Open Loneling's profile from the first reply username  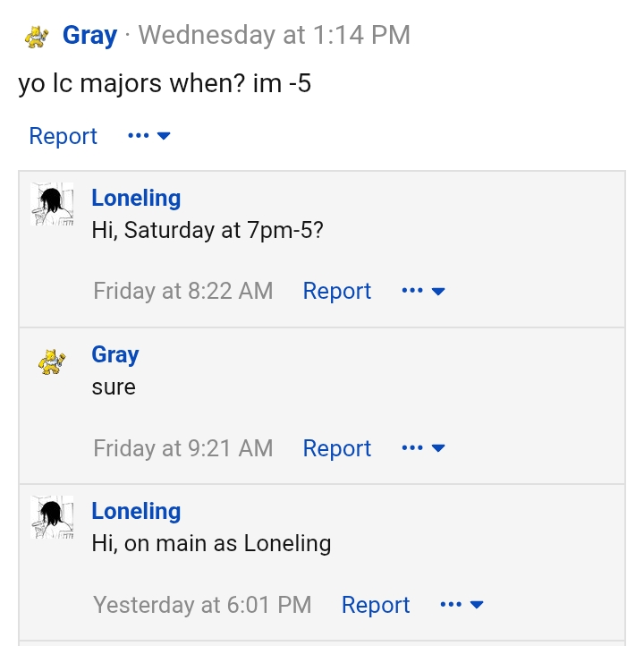pos(136,198)
